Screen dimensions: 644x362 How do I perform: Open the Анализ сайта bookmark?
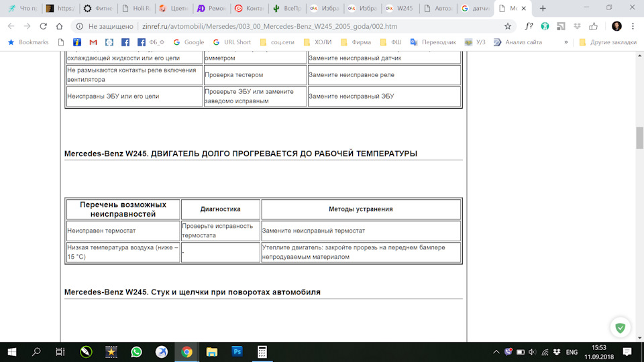pos(518,42)
